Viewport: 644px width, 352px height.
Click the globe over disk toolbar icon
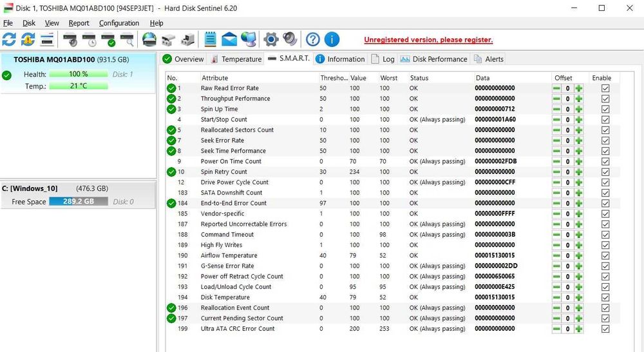[x=149, y=39]
